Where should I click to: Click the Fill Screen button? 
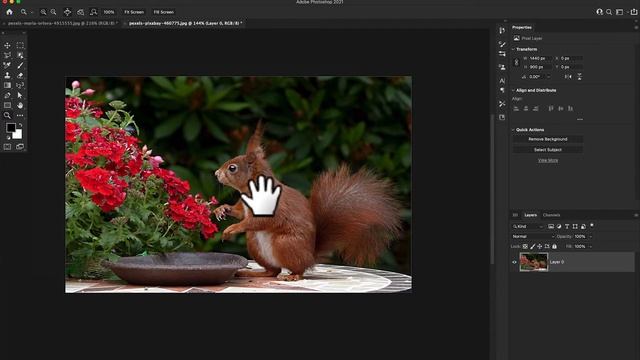coord(164,12)
